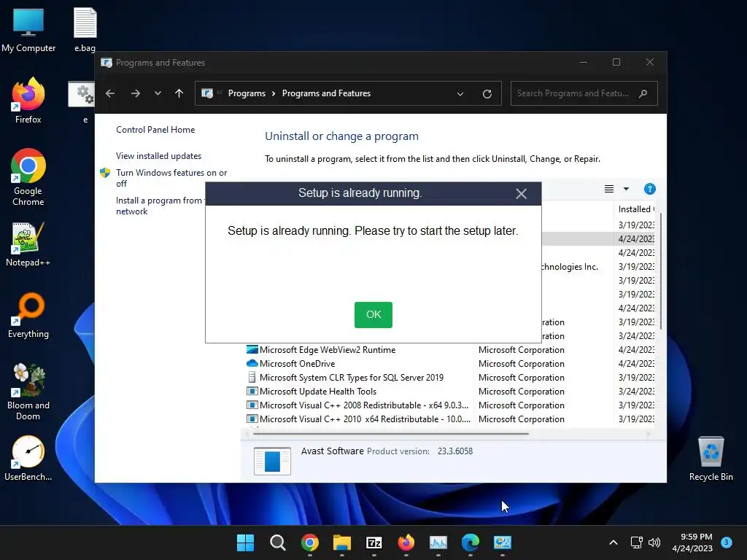
Task: Open Firefox from the taskbar
Action: [406, 542]
